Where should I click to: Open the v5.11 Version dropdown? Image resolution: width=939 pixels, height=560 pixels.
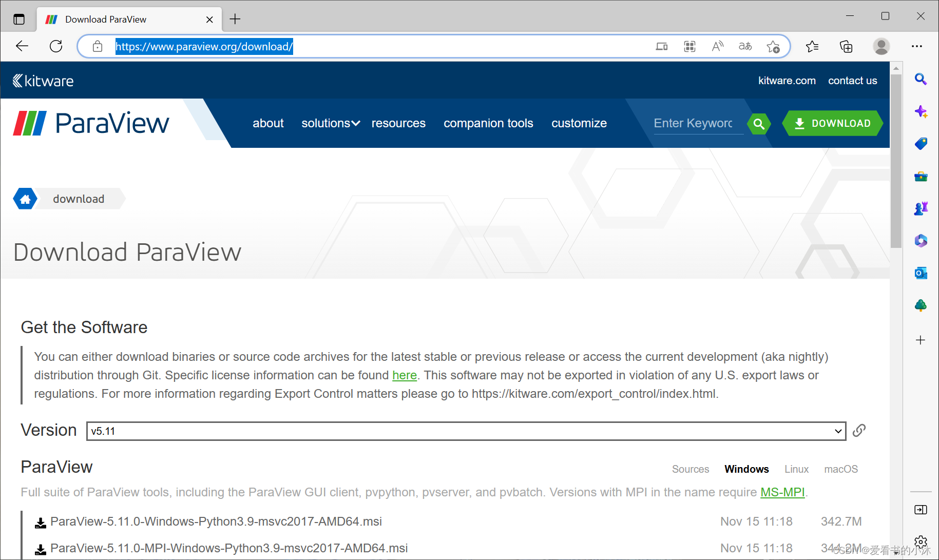466,431
